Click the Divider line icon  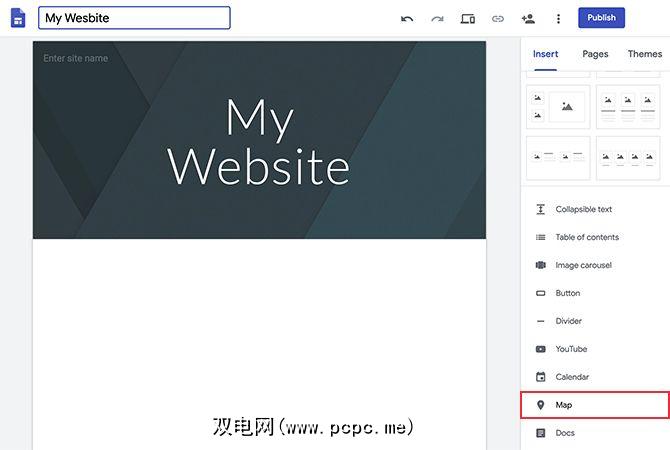point(541,321)
